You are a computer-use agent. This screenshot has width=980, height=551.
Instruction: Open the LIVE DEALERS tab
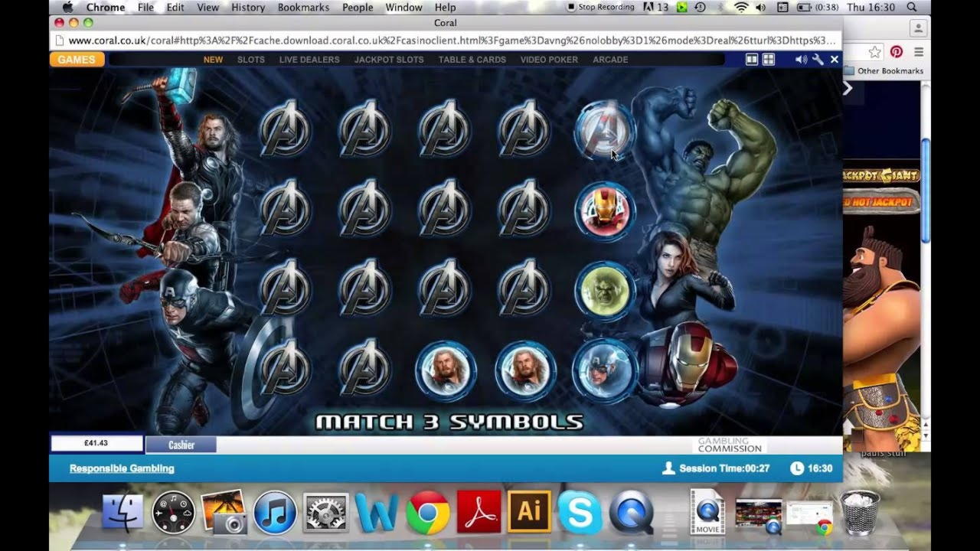click(309, 60)
